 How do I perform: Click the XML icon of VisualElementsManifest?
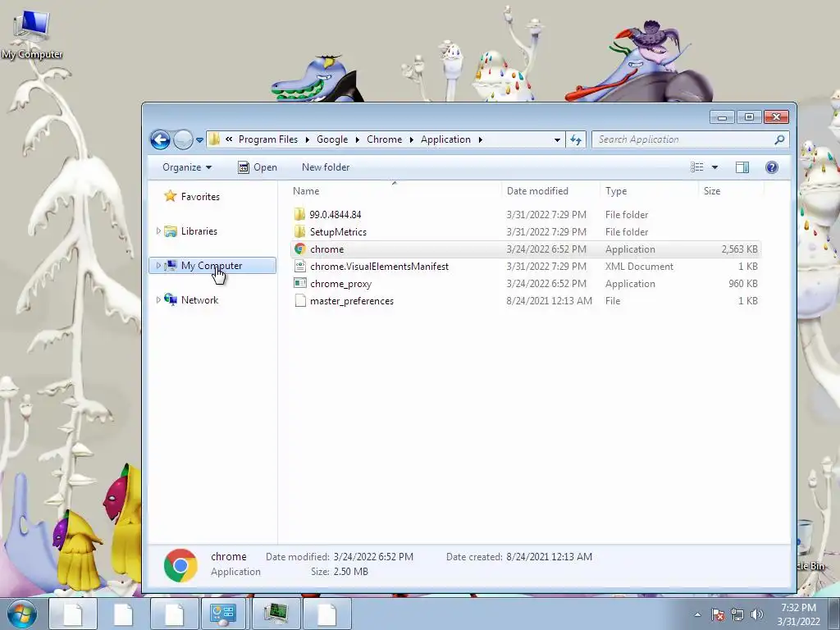pos(300,267)
